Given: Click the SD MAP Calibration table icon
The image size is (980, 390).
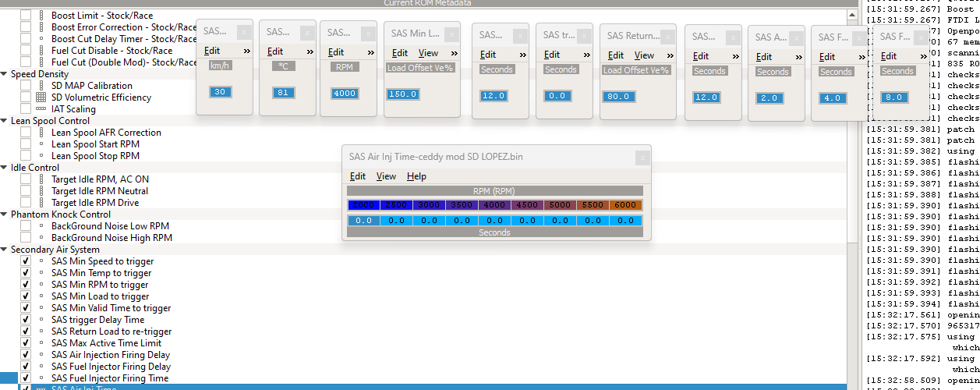Looking at the screenshot, I should pyautogui.click(x=41, y=86).
